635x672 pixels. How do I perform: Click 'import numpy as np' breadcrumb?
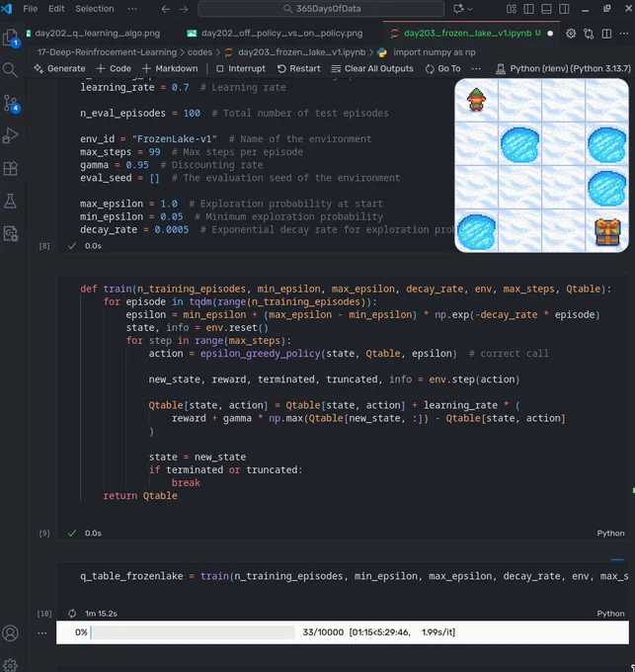tap(435, 52)
